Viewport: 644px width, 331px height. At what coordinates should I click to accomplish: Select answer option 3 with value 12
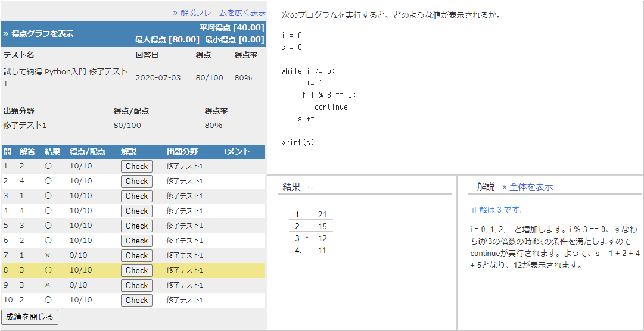coord(322,238)
